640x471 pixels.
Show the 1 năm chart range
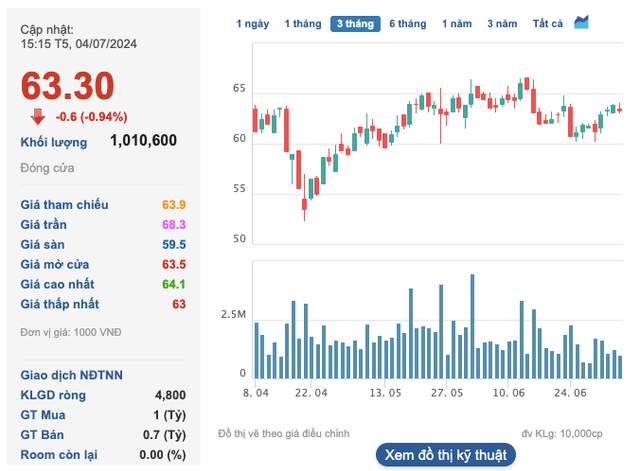click(456, 23)
